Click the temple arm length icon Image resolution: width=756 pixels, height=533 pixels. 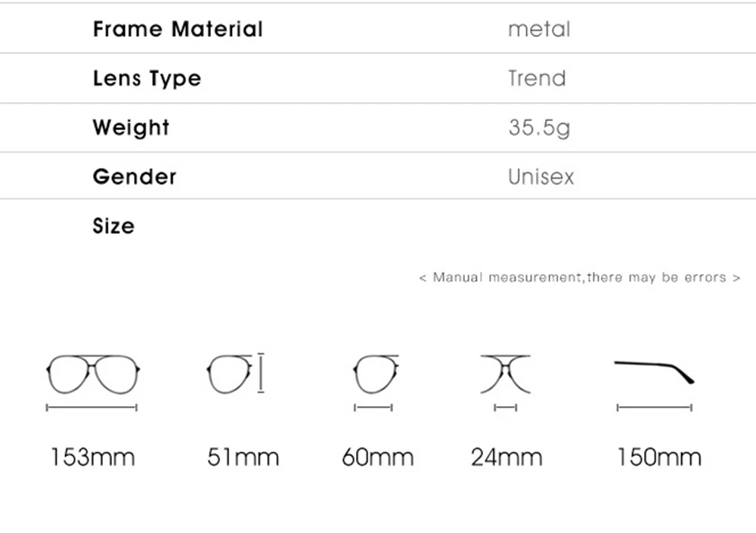click(655, 370)
